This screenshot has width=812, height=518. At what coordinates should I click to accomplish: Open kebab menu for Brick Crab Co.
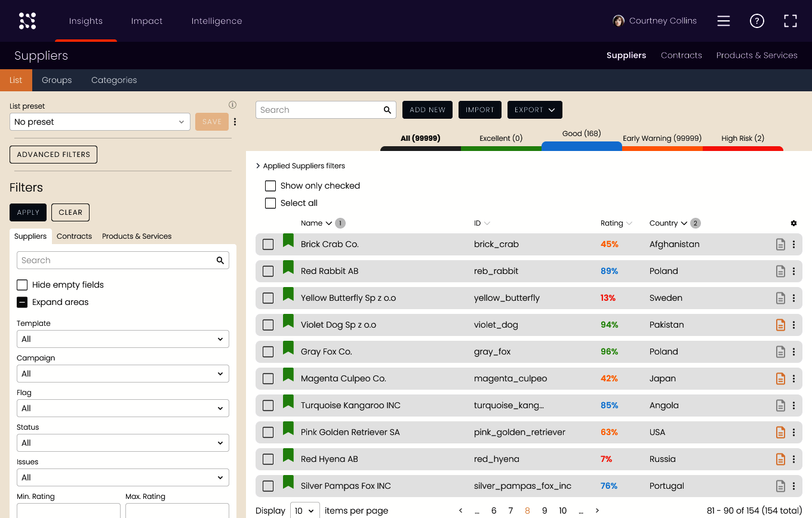(x=793, y=244)
